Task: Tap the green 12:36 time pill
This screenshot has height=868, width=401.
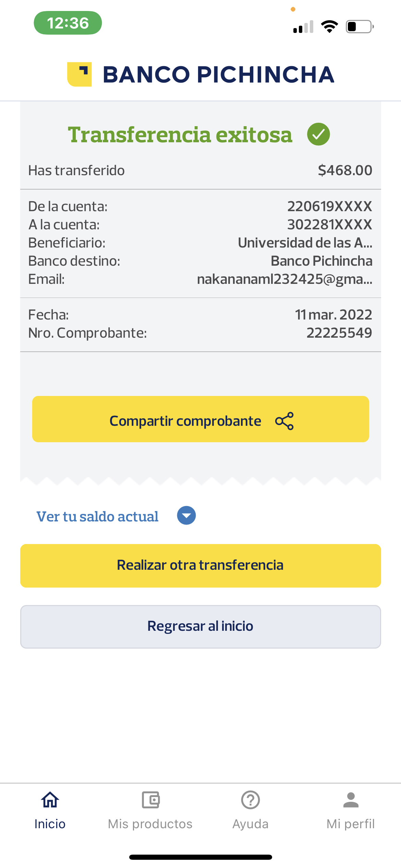Action: tap(68, 23)
